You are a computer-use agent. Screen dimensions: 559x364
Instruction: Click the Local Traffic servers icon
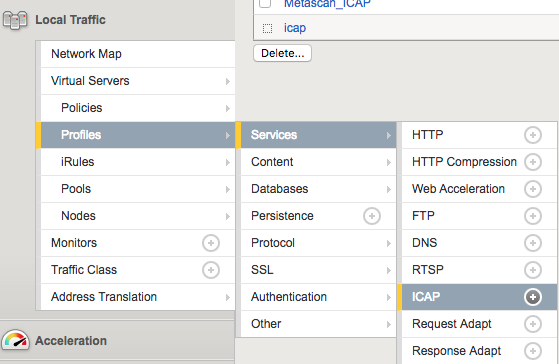(15, 20)
